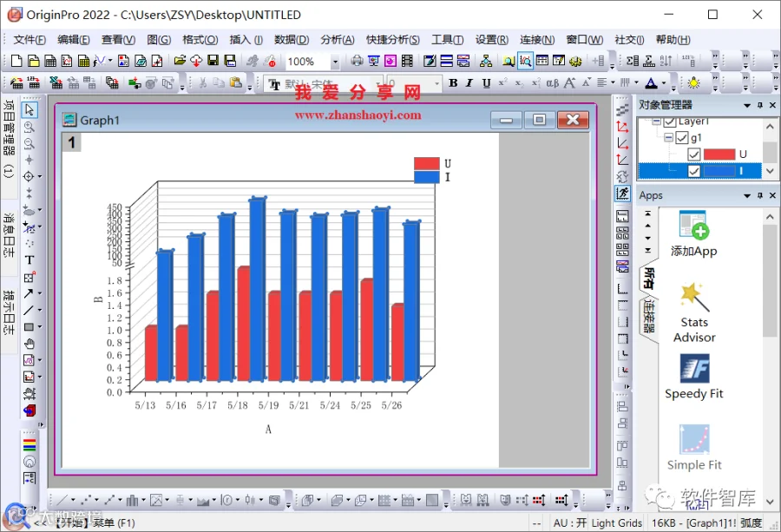Click the A-Z sort toolbar icon
This screenshot has height=532, width=781.
pyautogui.click(x=666, y=61)
